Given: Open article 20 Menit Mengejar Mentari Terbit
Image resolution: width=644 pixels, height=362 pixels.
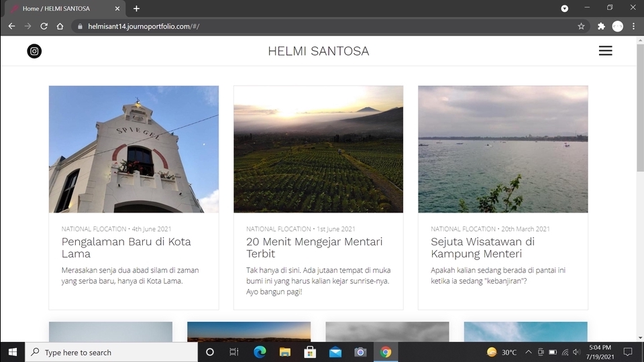Looking at the screenshot, I should 314,247.
